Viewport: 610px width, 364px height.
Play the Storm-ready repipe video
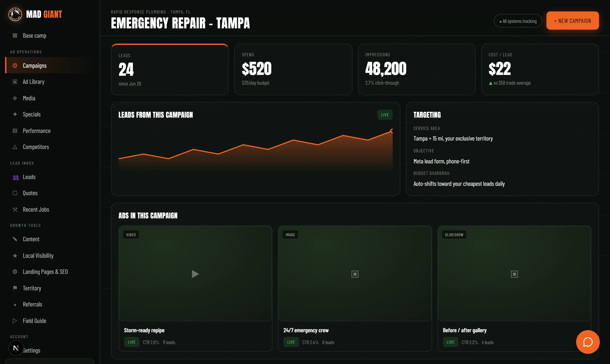click(195, 274)
